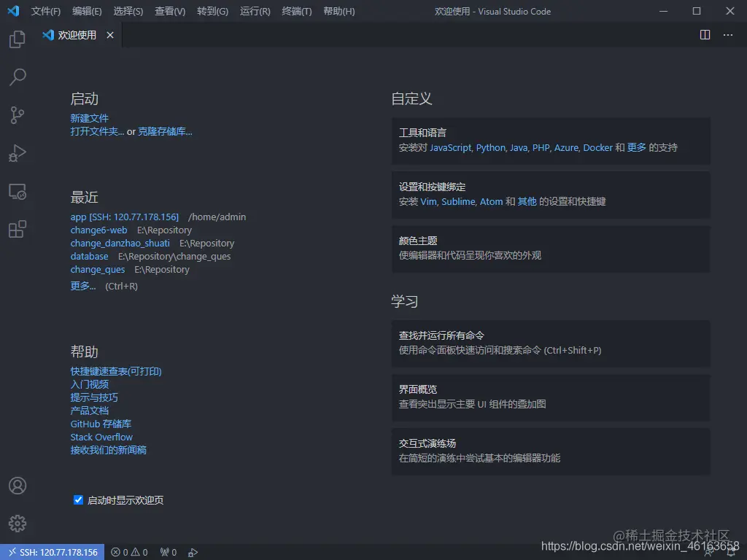Select the 欢迎使用 editor tab
This screenshot has width=747, height=560.
tap(77, 35)
